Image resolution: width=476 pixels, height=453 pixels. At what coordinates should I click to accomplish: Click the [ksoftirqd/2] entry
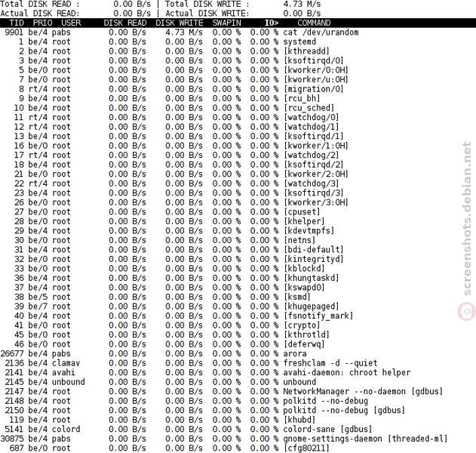[314, 165]
